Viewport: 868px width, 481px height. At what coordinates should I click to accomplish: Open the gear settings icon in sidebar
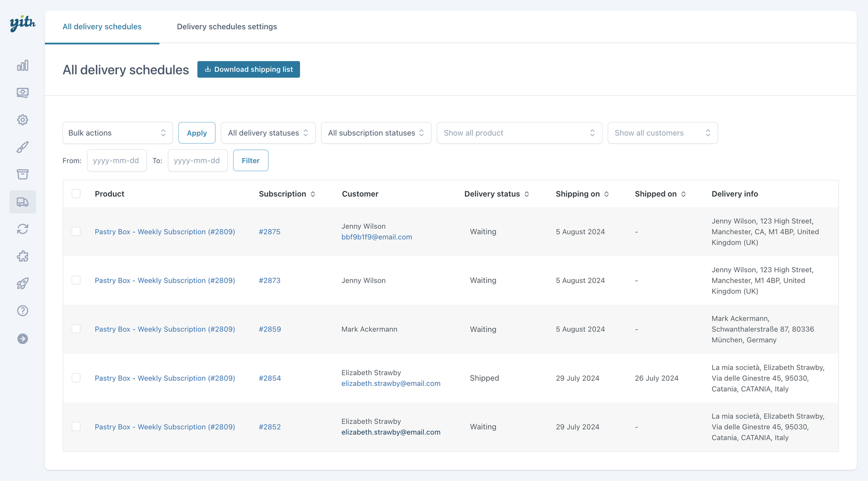click(23, 120)
